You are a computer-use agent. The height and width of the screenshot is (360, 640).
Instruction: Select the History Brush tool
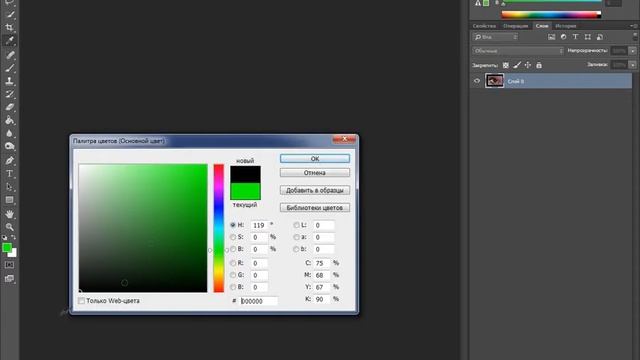(10, 94)
